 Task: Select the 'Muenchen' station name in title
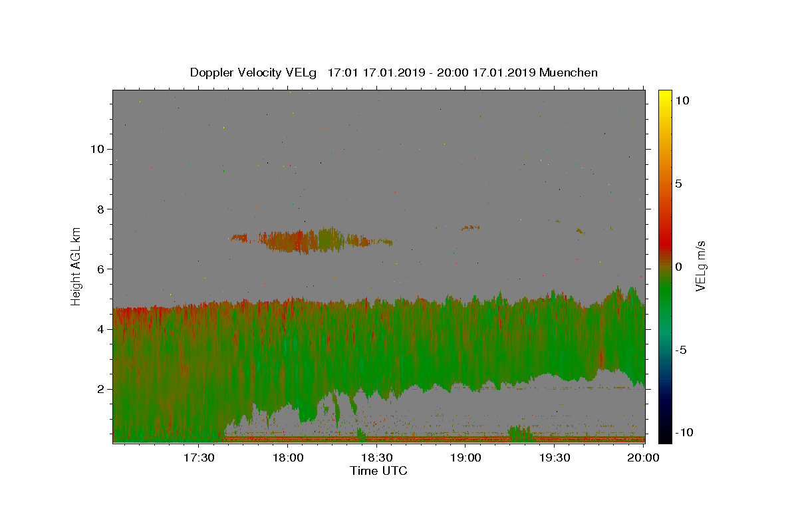click(x=569, y=72)
